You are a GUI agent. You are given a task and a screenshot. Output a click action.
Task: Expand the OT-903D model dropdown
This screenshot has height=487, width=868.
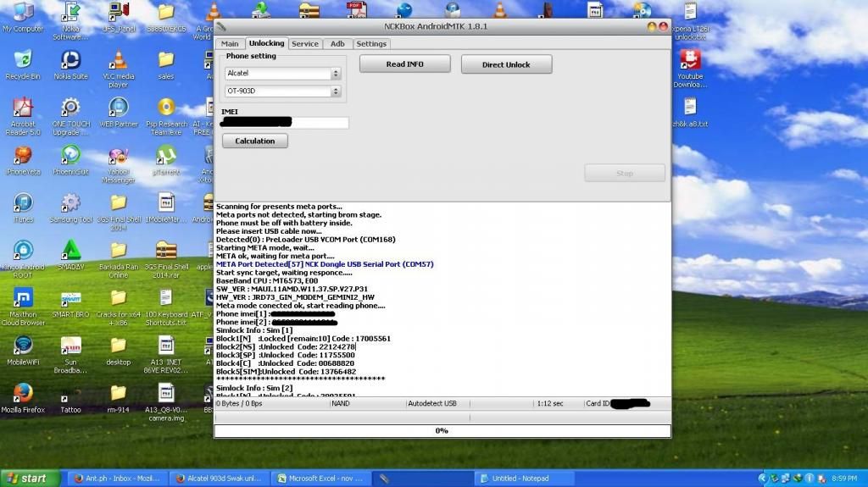pos(336,91)
